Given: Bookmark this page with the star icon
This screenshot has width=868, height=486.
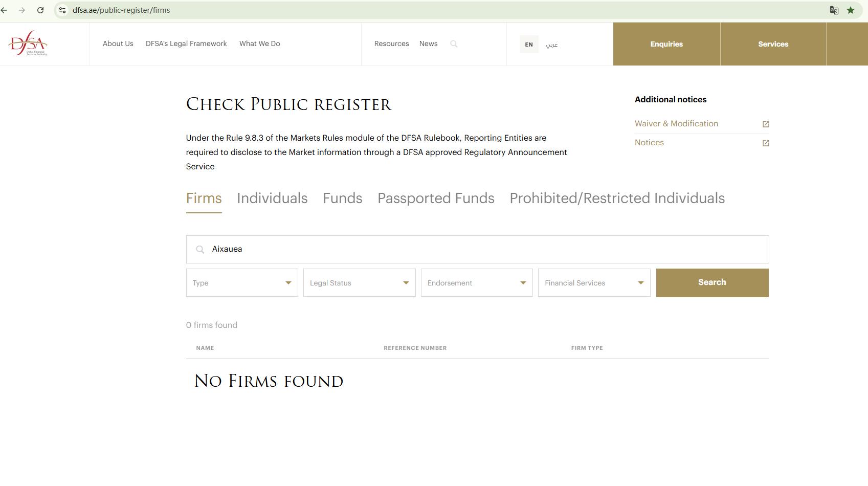Looking at the screenshot, I should click(851, 10).
